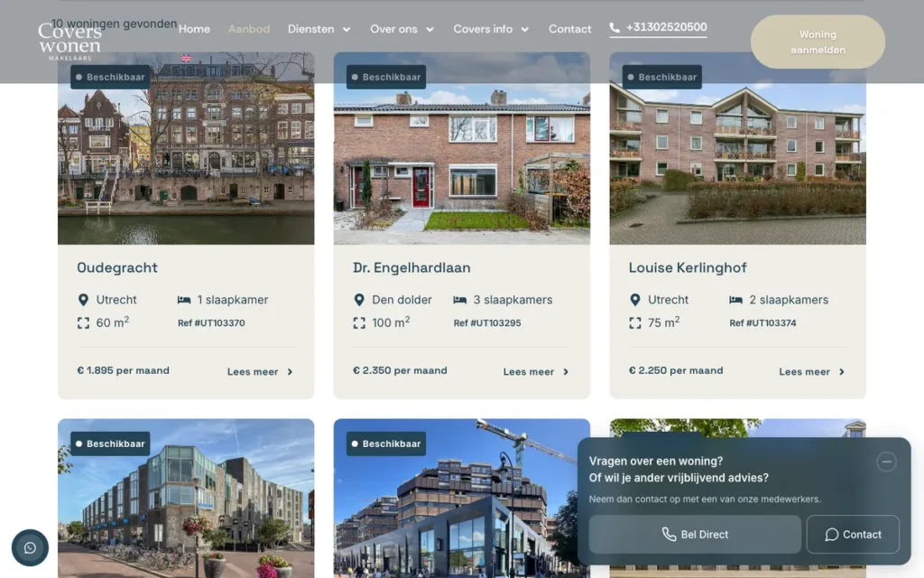The width and height of the screenshot is (924, 578).
Task: Click the Louise Kerlinghof listing title
Action: pyautogui.click(x=688, y=267)
